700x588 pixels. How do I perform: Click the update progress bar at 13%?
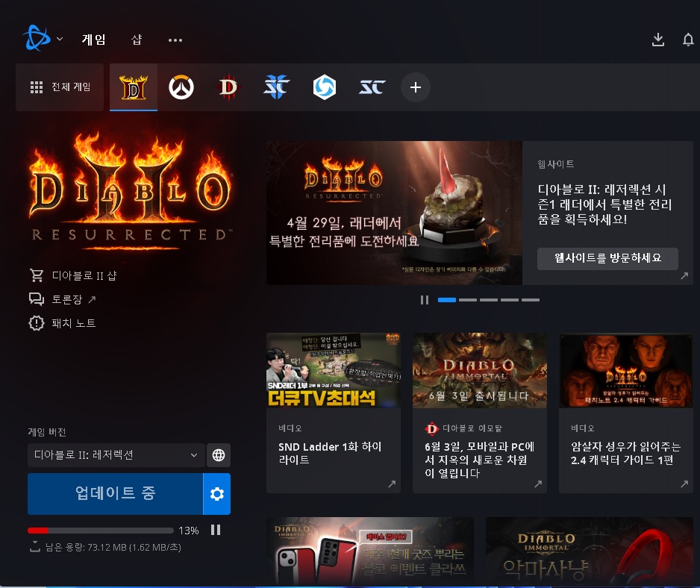click(101, 531)
